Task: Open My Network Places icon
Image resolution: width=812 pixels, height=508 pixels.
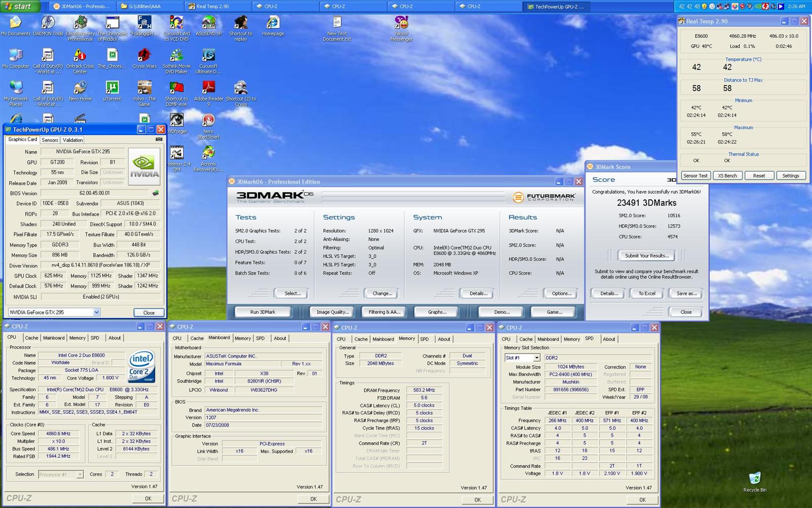Action: [15, 94]
